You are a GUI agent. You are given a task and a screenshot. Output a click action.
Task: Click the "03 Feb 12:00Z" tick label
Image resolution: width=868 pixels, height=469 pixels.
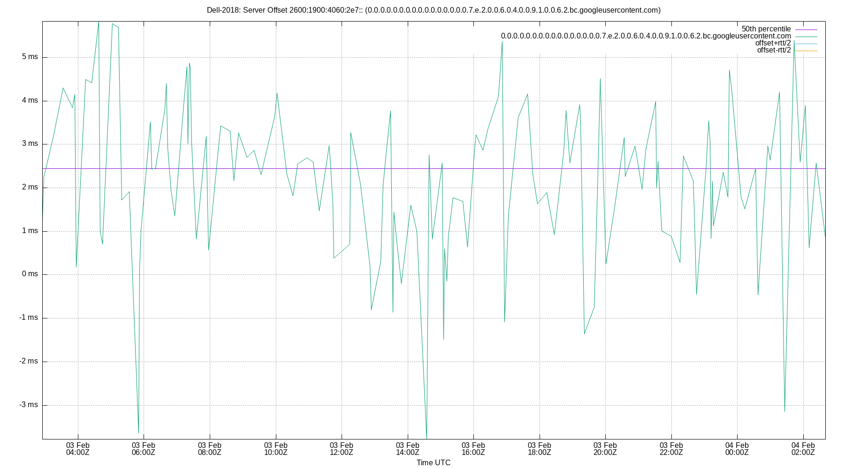coord(343,448)
